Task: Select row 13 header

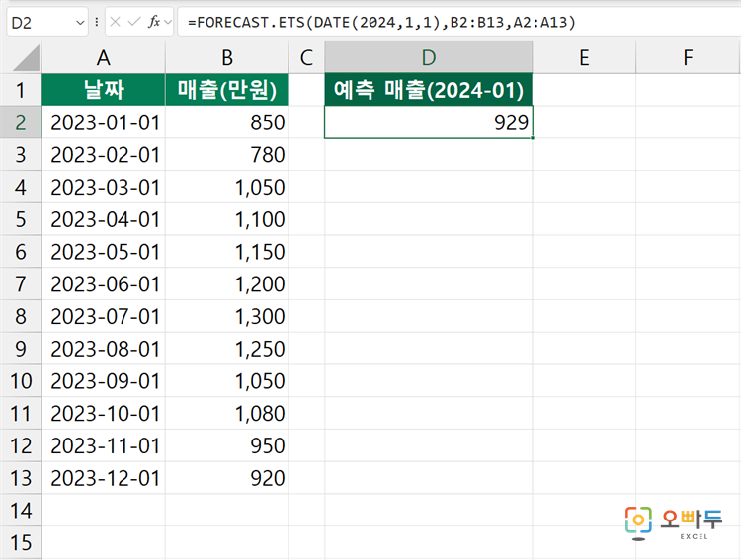Action: pyautogui.click(x=21, y=478)
